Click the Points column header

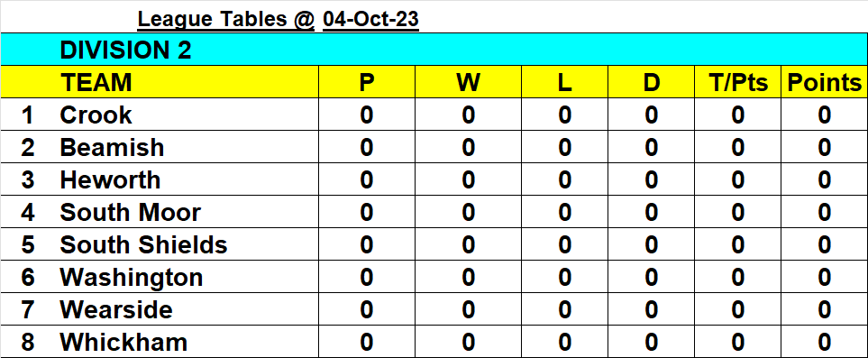click(824, 83)
